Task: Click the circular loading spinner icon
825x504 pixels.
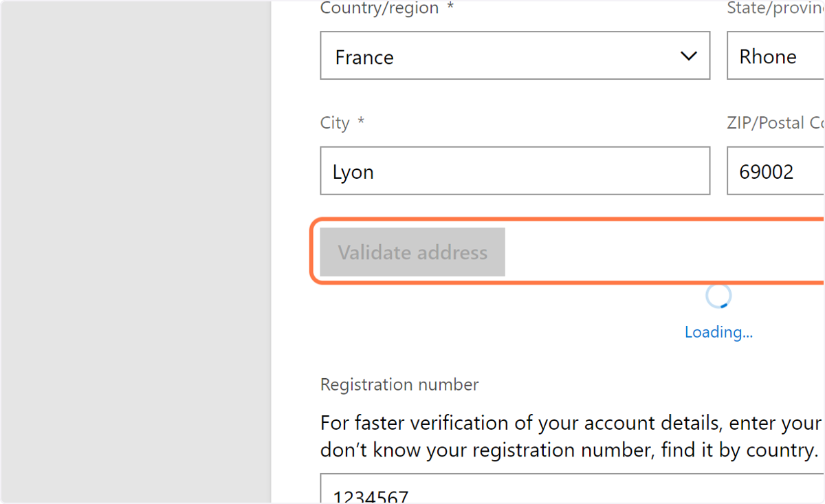Action: (718, 296)
